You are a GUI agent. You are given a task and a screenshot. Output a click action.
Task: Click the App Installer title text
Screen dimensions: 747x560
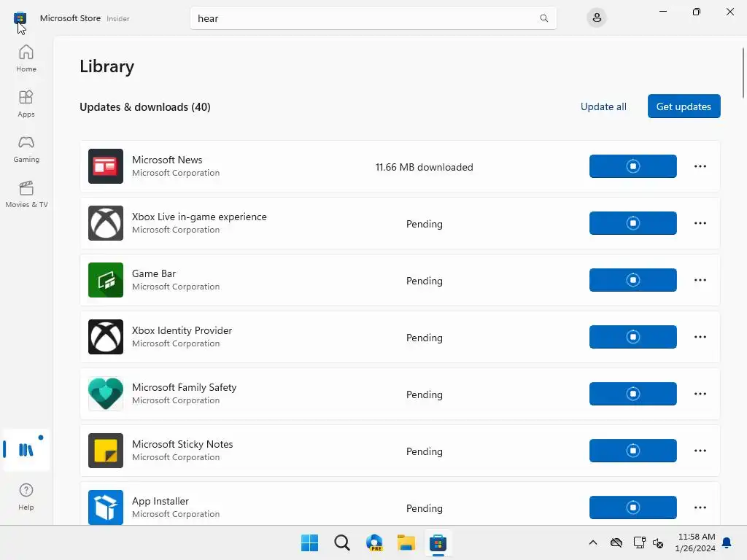(x=160, y=501)
